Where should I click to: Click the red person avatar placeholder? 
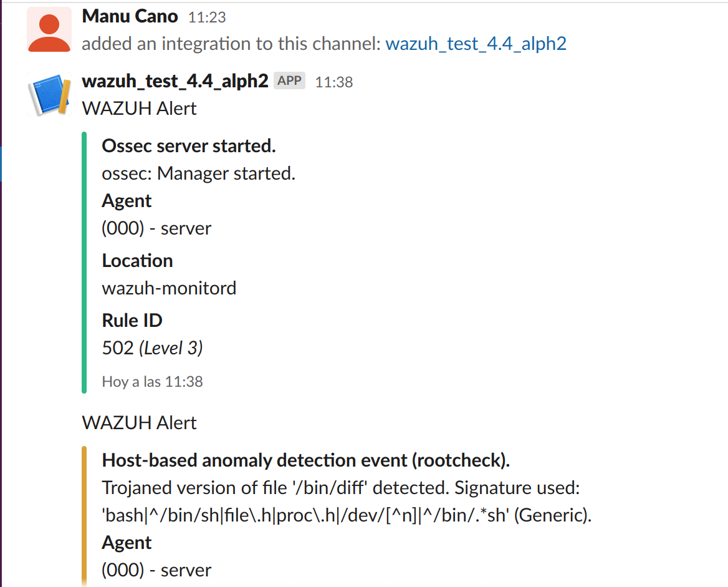point(49,30)
